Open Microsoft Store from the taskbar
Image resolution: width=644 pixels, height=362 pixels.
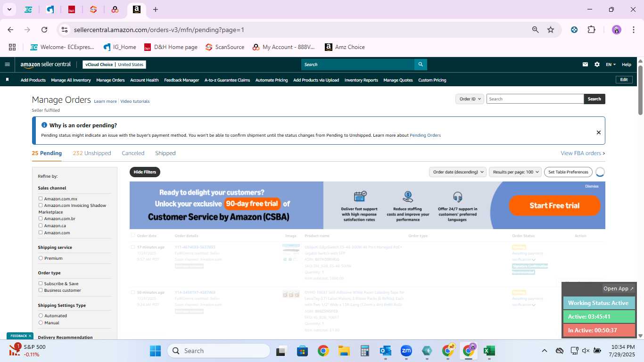[302, 351]
